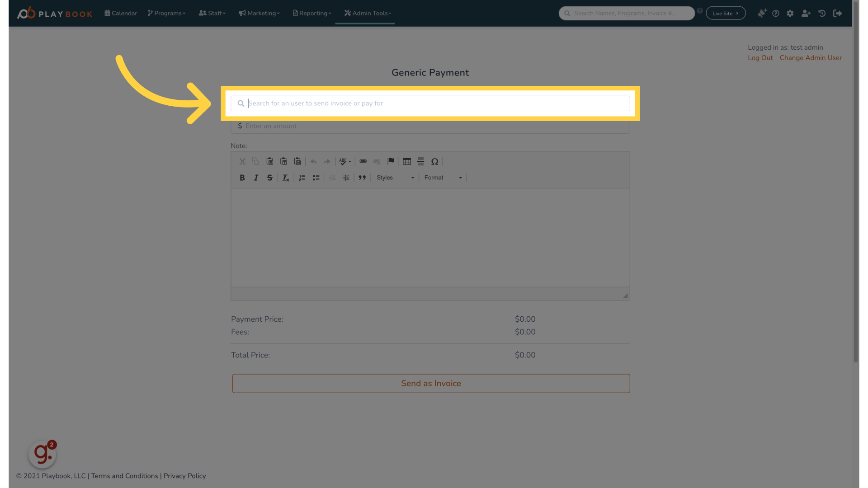Toggle the numbered list formatting
This screenshot has height=488, width=868.
click(x=303, y=178)
